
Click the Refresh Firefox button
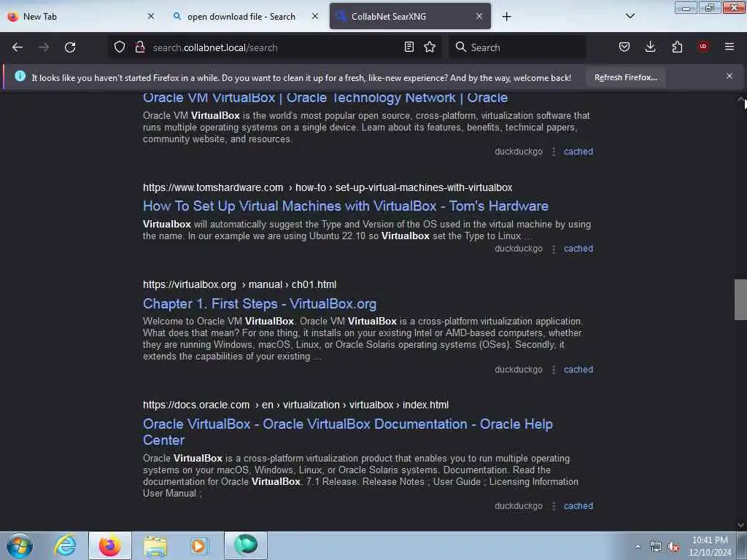(x=625, y=77)
